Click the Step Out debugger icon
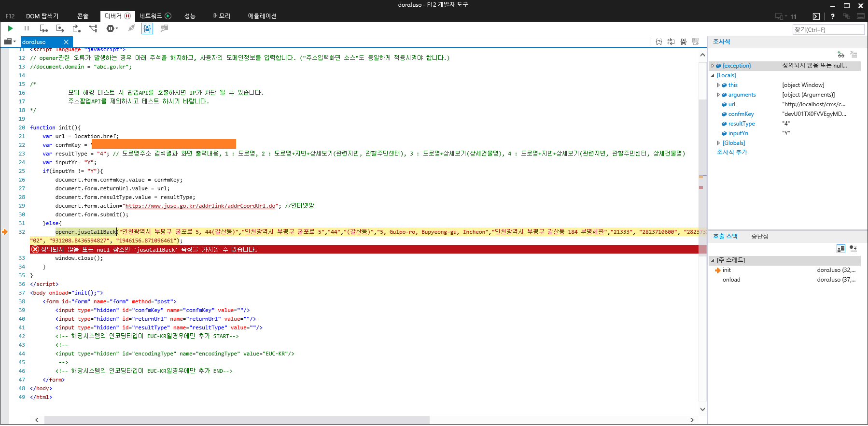 76,28
